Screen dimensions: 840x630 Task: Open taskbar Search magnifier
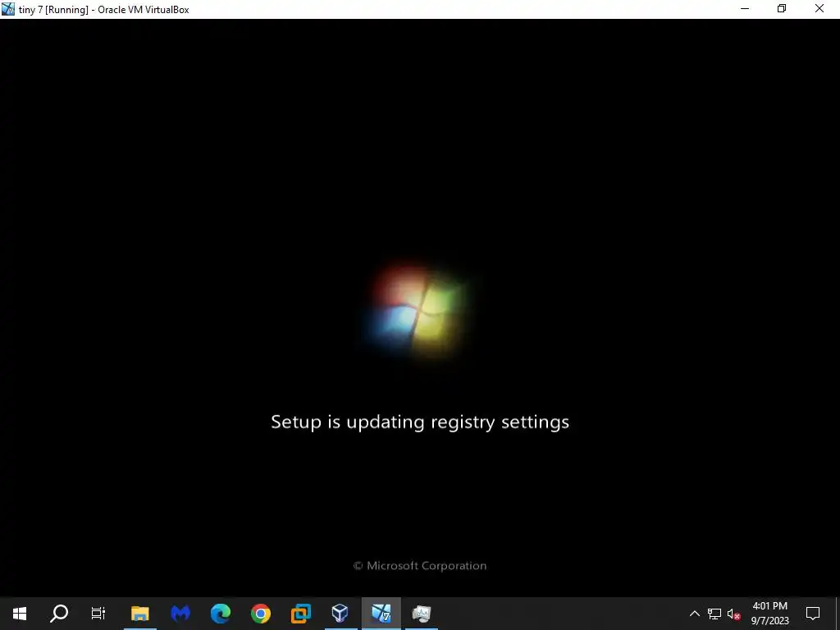tap(59, 614)
